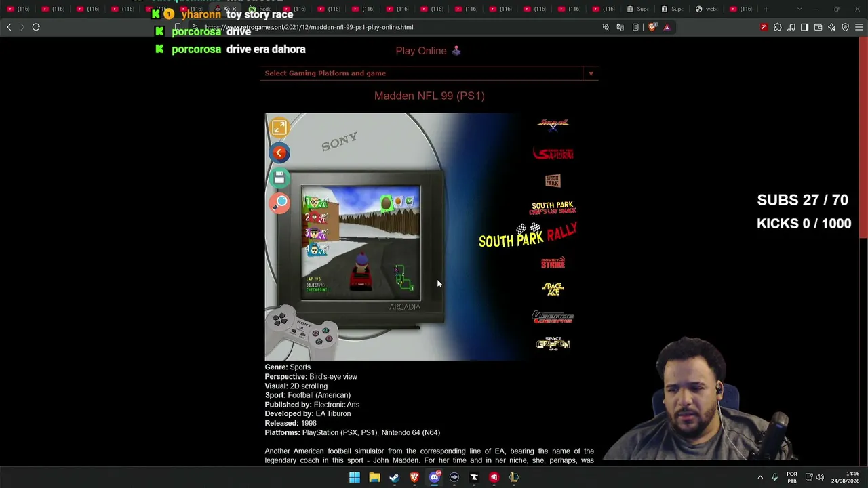Open the reader mode icon in address bar
This screenshot has height=488, width=868.
(x=635, y=27)
